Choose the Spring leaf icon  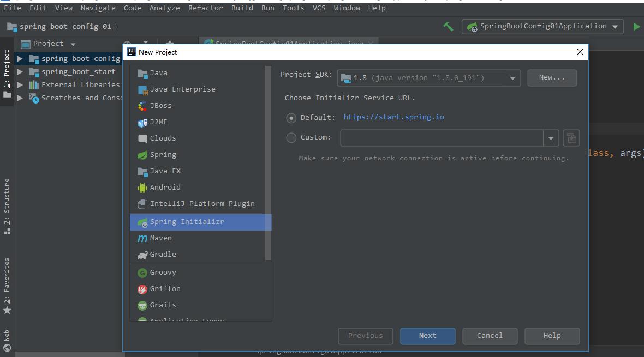pos(142,155)
